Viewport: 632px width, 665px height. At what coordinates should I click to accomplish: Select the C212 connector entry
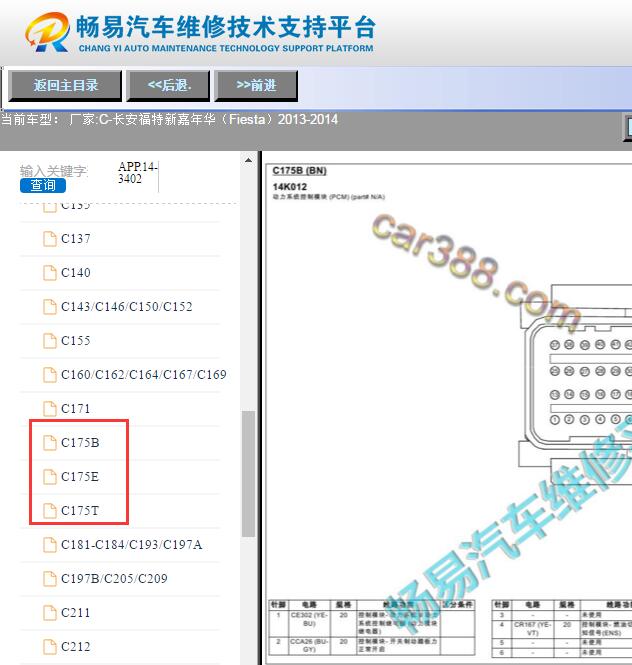click(x=76, y=646)
